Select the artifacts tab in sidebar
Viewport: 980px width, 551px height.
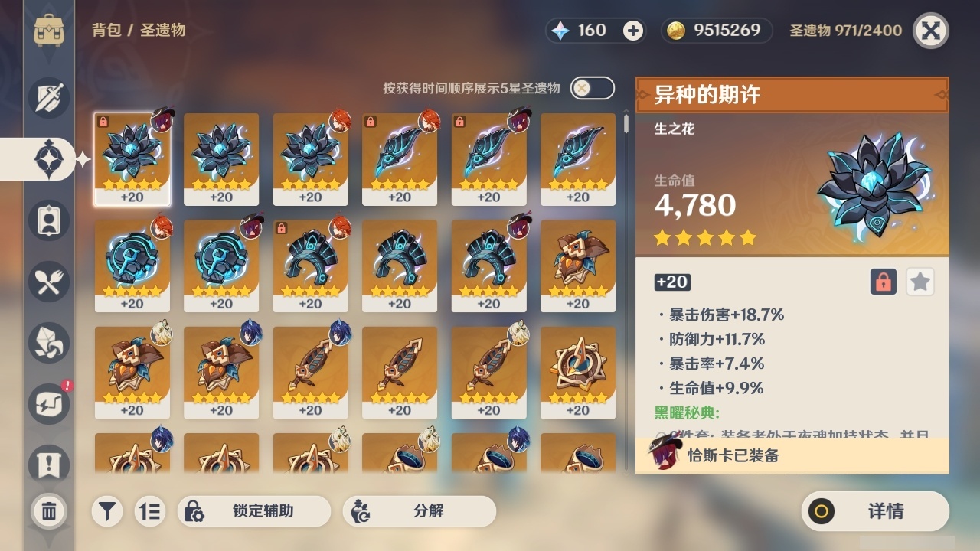[x=49, y=159]
